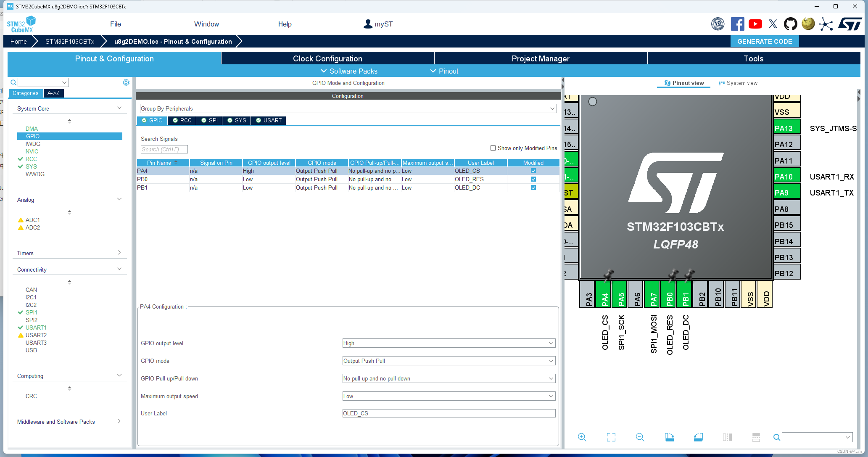The width and height of the screenshot is (868, 457).
Task: Open the GPIO mode dropdown
Action: [449, 361]
